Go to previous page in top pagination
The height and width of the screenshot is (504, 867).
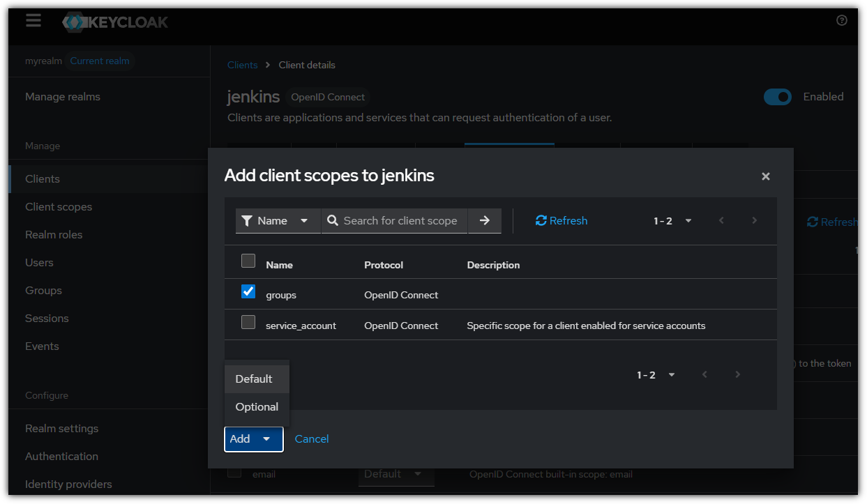click(x=722, y=221)
